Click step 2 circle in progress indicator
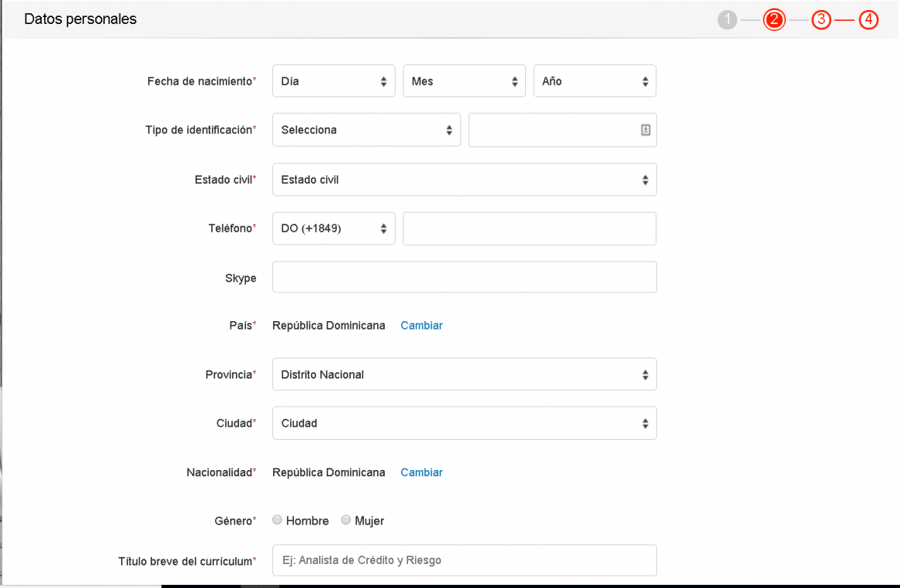Viewport: 900px width, 588px height. pos(774,20)
